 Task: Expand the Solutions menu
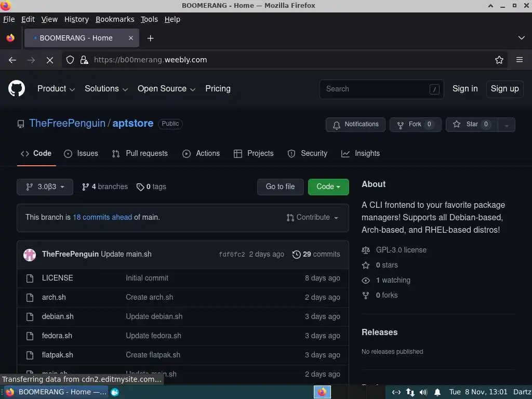click(106, 89)
